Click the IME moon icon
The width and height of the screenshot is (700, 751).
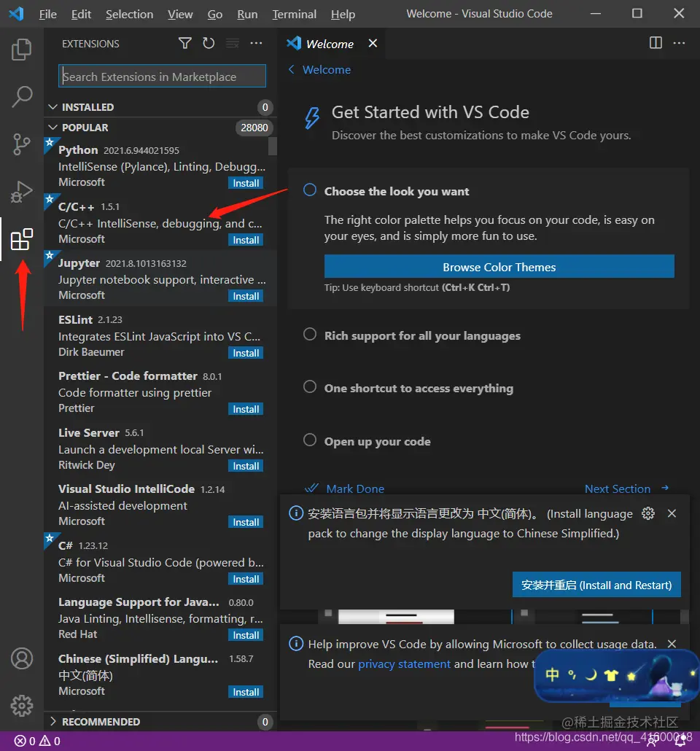click(591, 674)
